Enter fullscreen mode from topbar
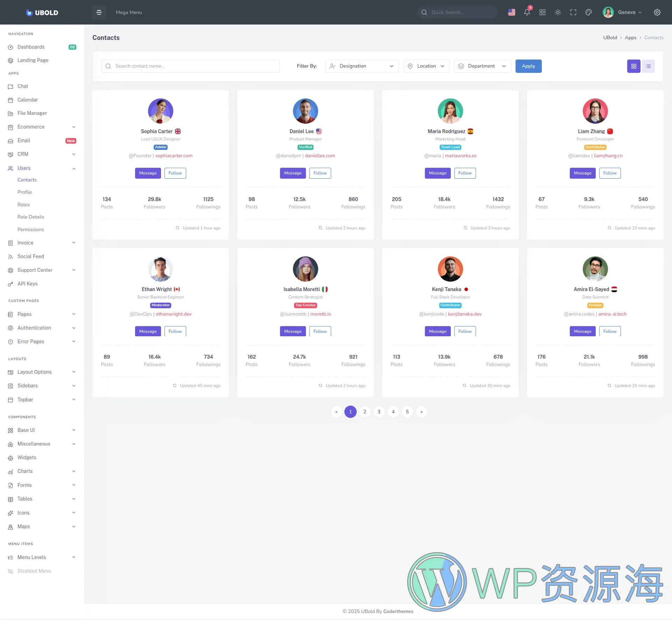This screenshot has height=620, width=672. click(x=573, y=12)
